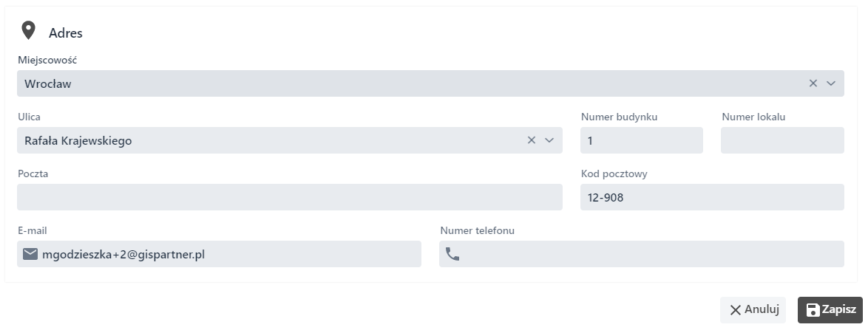This screenshot has width=868, height=330.
Task: Click the phone icon in Numer telefonu
Action: (452, 255)
